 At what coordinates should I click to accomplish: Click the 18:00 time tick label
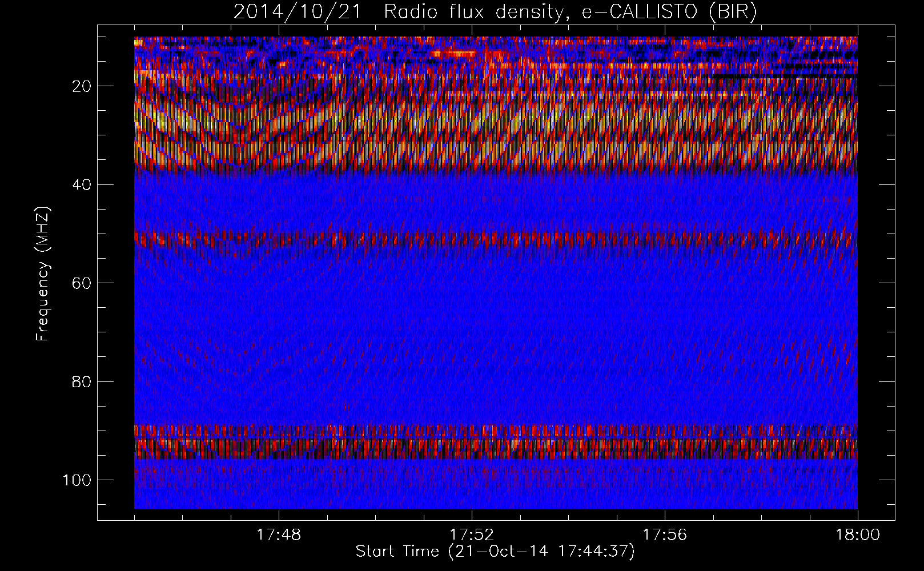[x=858, y=535]
